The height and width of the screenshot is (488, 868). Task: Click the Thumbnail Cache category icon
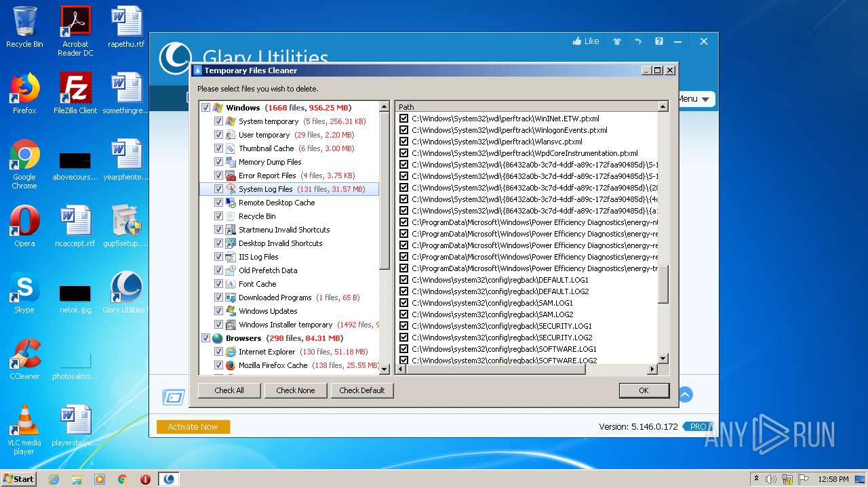tap(231, 148)
